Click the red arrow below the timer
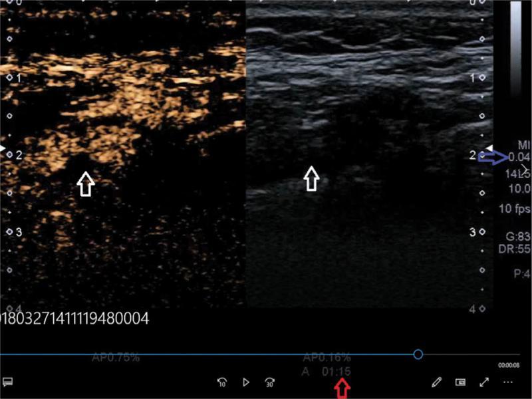 (343, 386)
